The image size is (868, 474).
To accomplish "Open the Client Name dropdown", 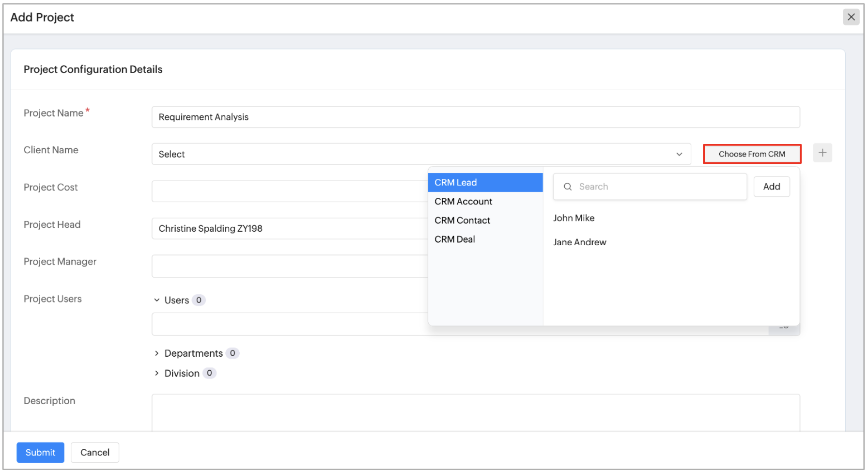I will point(420,154).
